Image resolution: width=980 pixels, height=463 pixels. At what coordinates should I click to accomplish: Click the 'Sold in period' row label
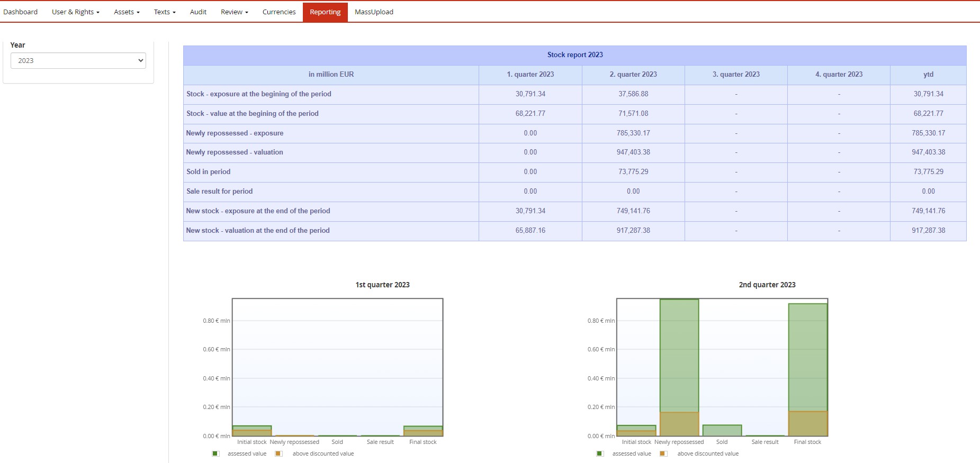tap(209, 172)
